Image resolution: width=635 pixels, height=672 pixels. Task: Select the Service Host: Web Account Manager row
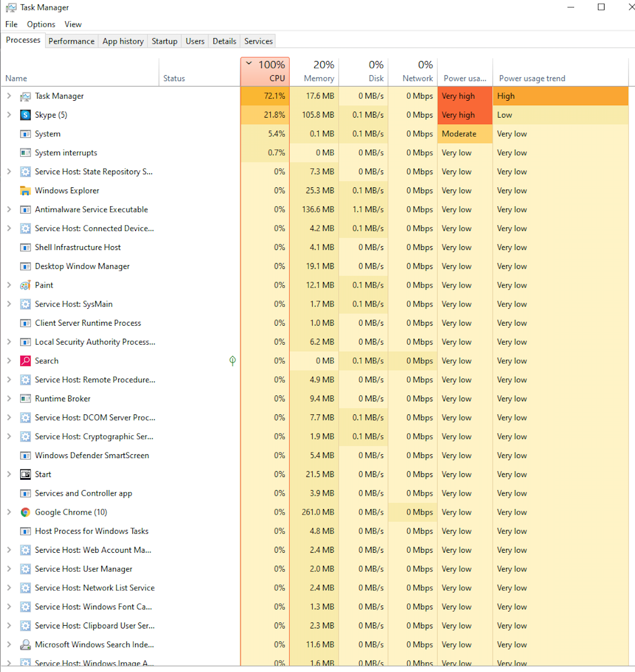(315, 550)
